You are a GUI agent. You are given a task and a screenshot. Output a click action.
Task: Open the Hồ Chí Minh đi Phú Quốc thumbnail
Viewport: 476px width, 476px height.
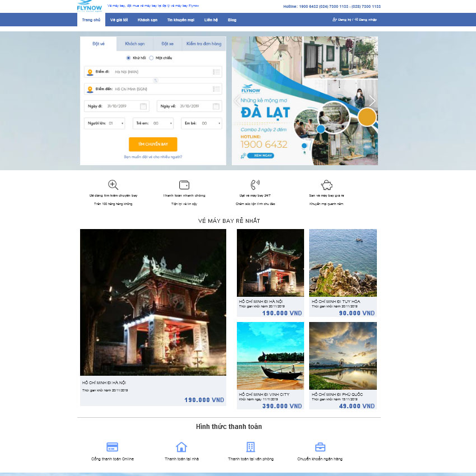pyautogui.click(x=343, y=356)
